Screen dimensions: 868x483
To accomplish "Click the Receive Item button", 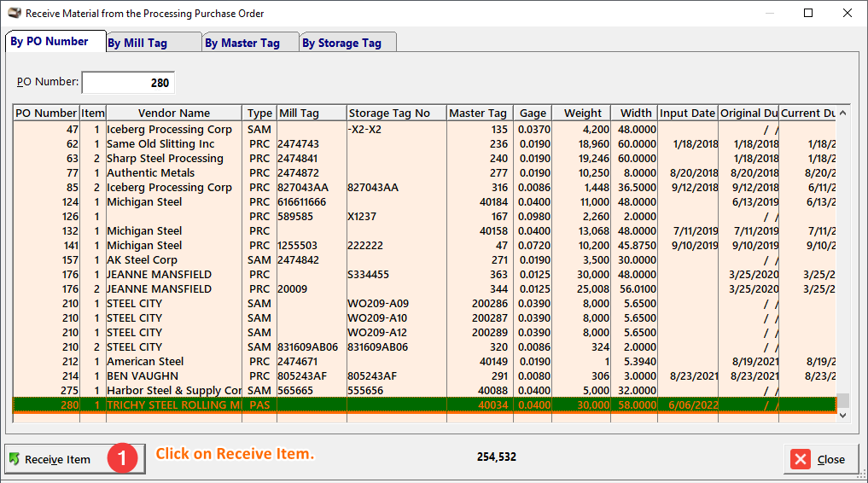I will coord(75,458).
